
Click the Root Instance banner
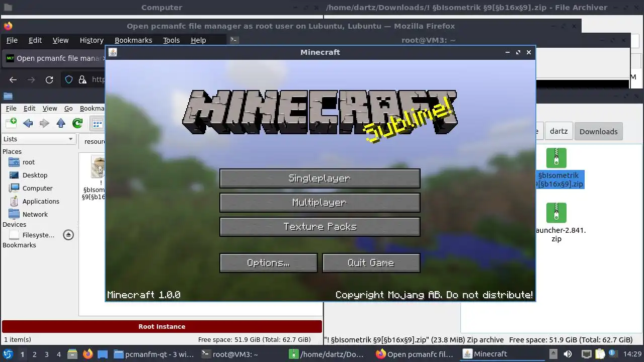point(162,326)
